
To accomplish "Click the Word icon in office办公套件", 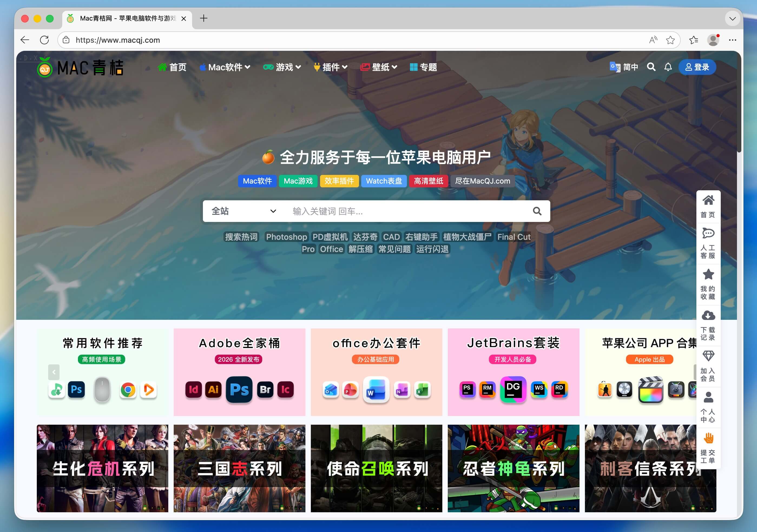I will pyautogui.click(x=376, y=390).
